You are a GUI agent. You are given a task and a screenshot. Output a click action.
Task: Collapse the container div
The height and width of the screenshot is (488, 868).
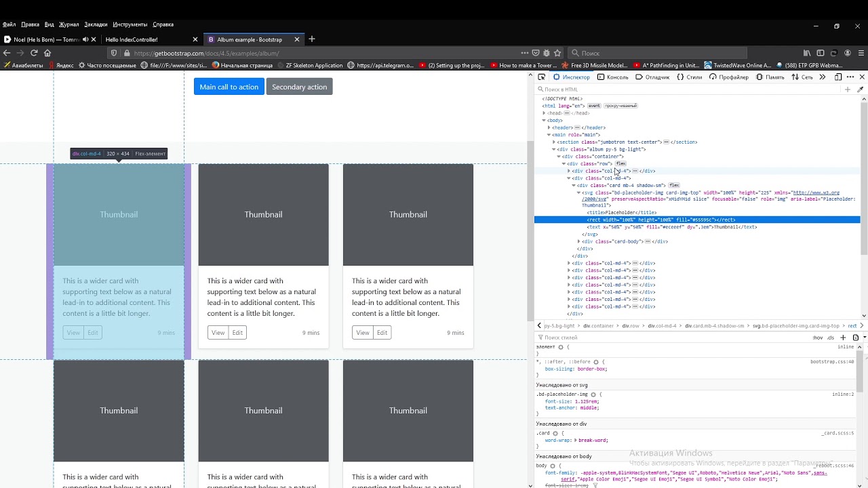click(559, 157)
